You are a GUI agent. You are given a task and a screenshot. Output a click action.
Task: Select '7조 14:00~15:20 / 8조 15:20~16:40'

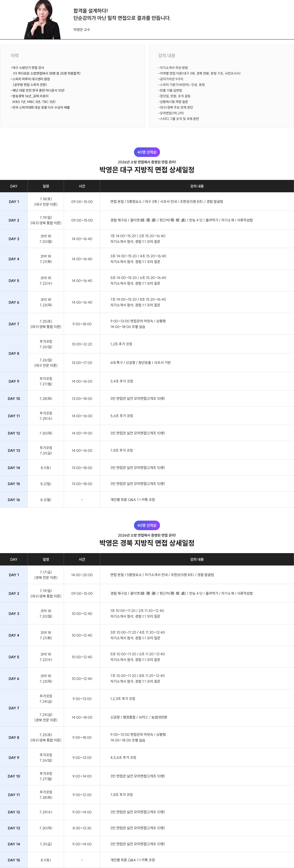click(138, 299)
